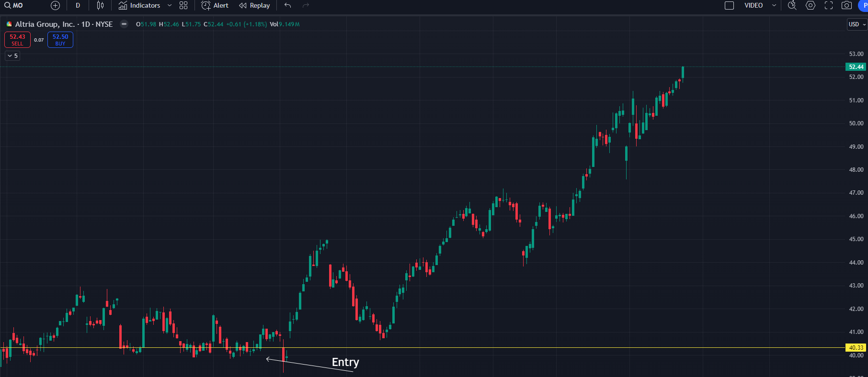
Task: Click the C52.44 close value
Action: pyautogui.click(x=214, y=24)
